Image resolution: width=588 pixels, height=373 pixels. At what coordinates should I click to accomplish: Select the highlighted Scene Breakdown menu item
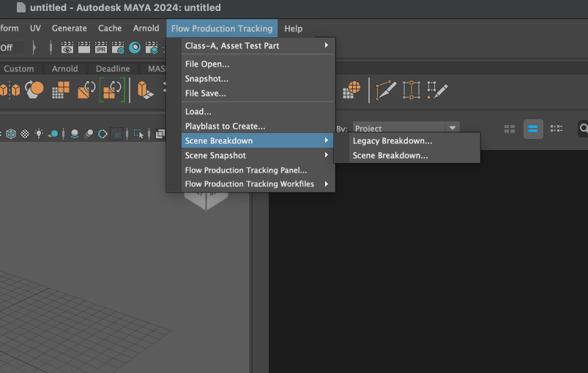(258, 141)
